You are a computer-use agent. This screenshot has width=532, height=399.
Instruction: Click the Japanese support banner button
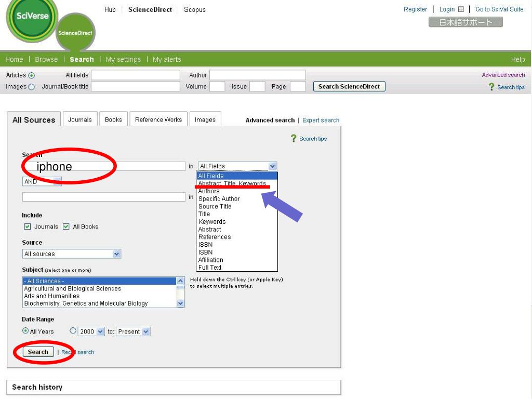tap(465, 22)
